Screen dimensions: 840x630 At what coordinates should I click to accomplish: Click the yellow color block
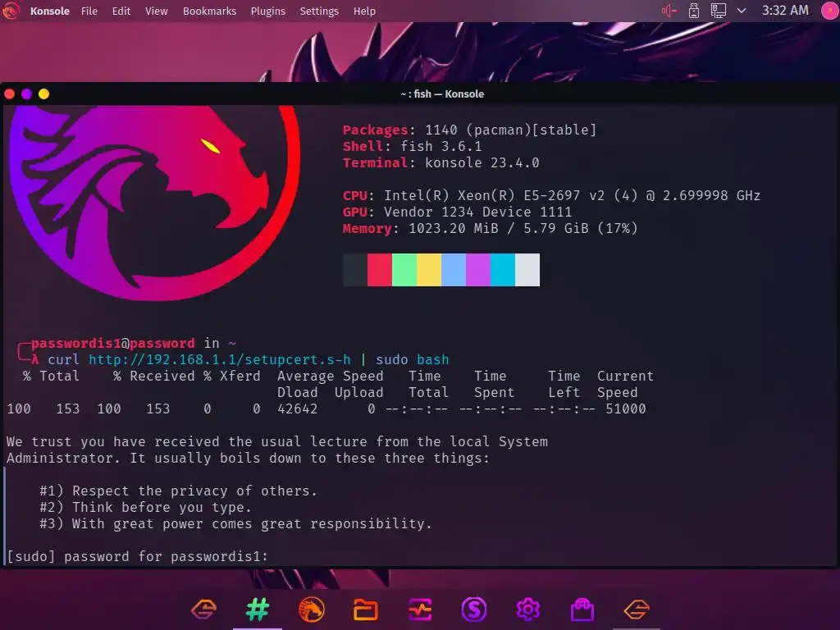click(429, 270)
